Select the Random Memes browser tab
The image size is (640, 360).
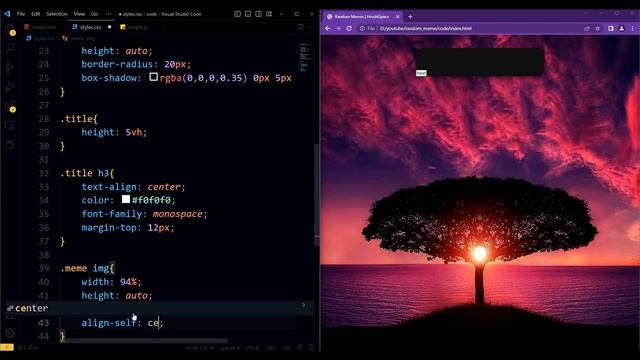tap(361, 17)
